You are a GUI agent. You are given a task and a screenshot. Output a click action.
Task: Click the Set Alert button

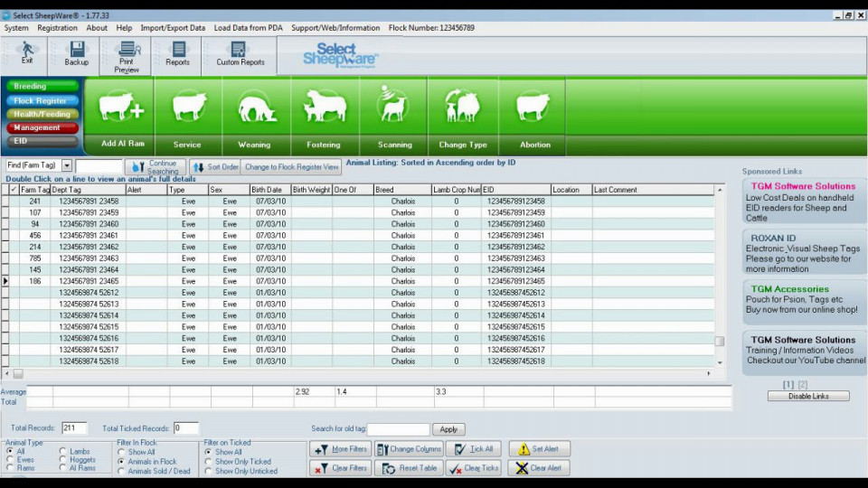(x=539, y=449)
